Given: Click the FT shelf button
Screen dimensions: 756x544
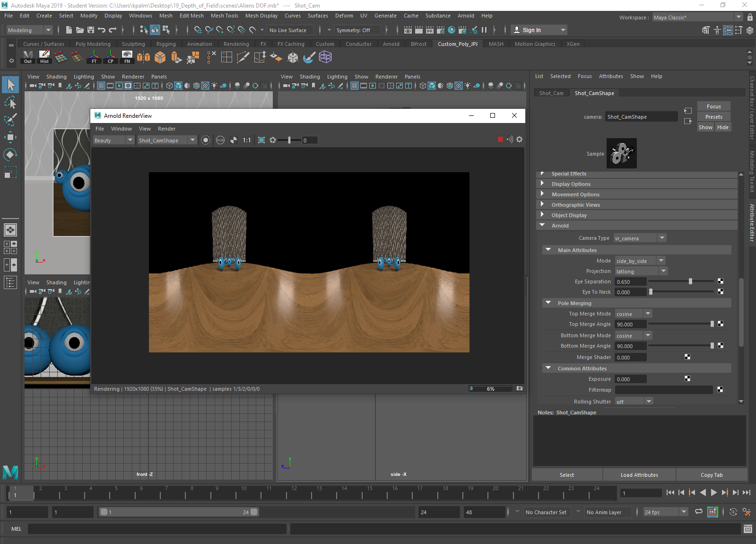Looking at the screenshot, I should click(94, 57).
